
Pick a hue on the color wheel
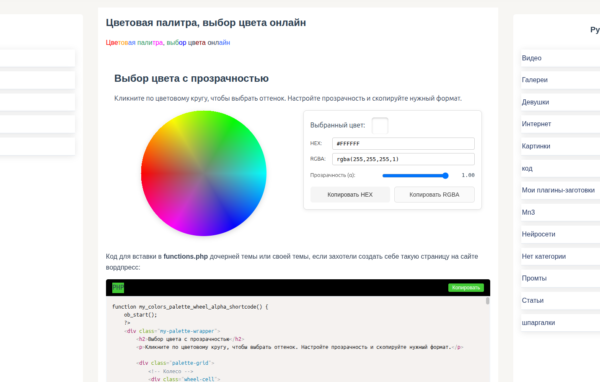(204, 173)
